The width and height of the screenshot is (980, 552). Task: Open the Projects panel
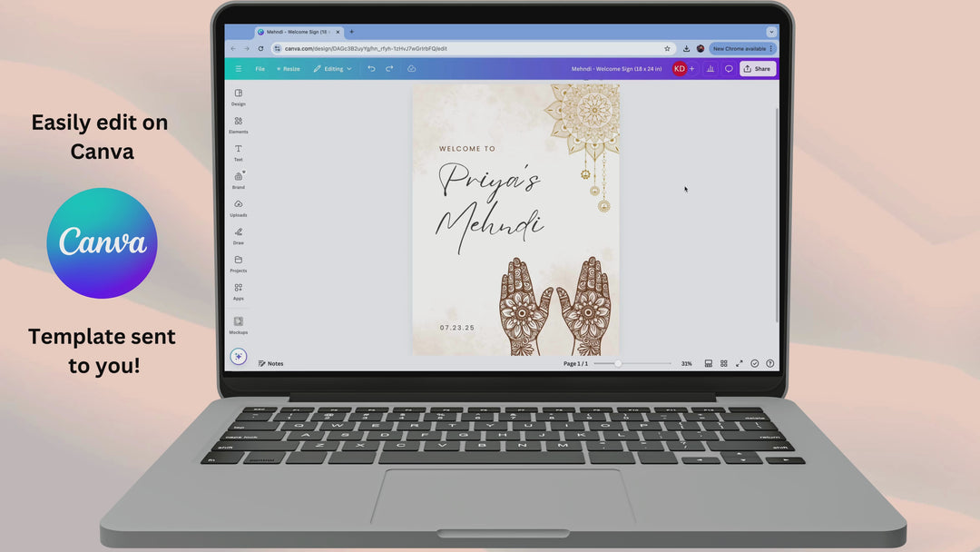coord(238,264)
